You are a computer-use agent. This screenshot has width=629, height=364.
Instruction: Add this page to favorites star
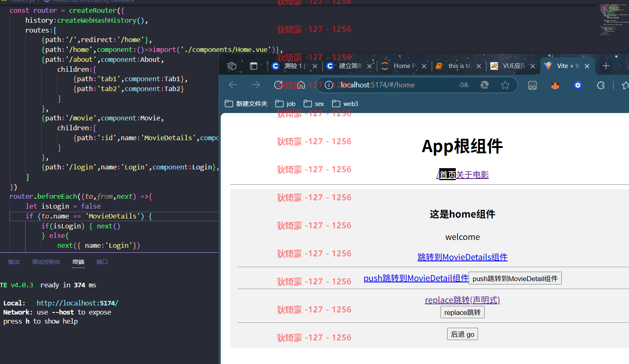pos(505,85)
